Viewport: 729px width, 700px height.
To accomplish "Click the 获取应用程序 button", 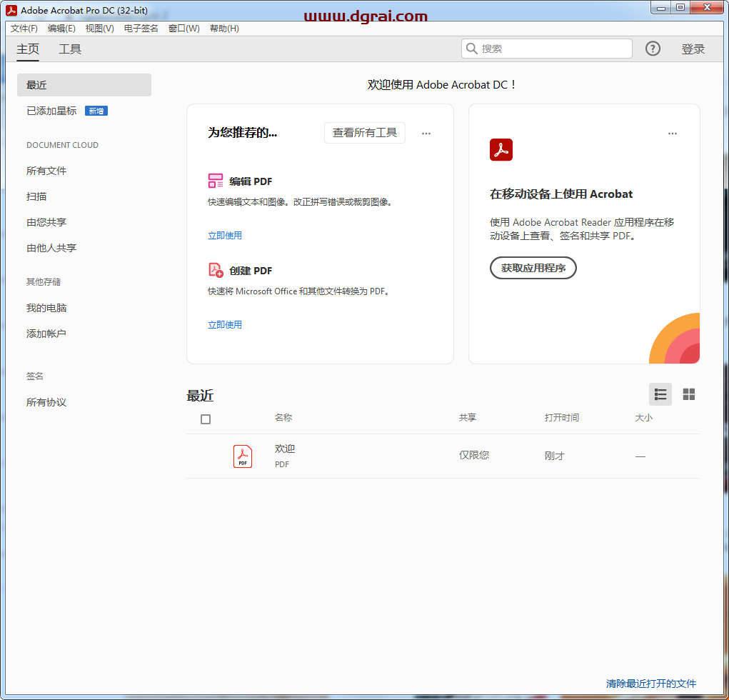I will 533,268.
